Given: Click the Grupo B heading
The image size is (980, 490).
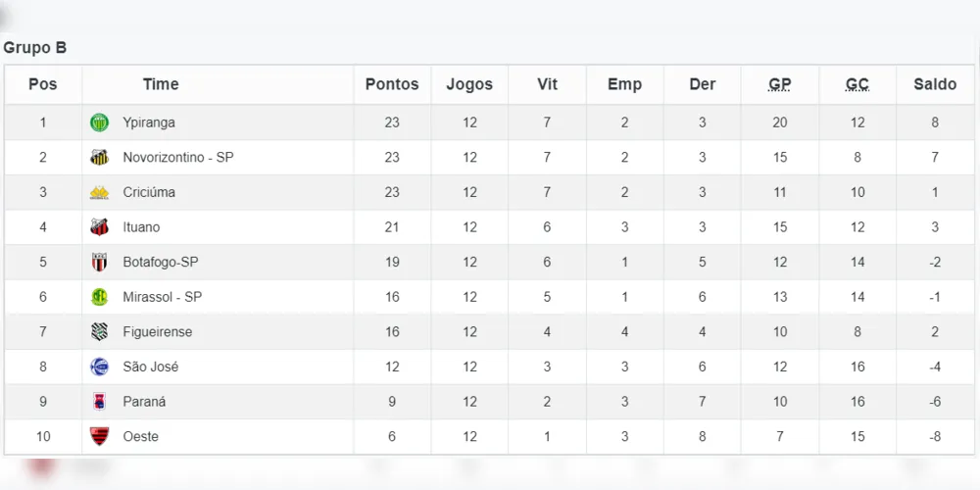Looking at the screenshot, I should click(x=35, y=47).
